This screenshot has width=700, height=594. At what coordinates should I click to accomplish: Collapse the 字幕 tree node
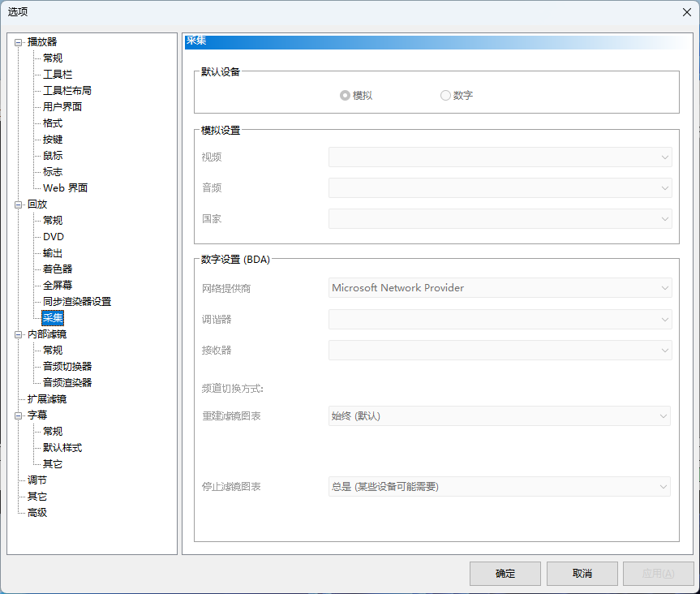(19, 415)
